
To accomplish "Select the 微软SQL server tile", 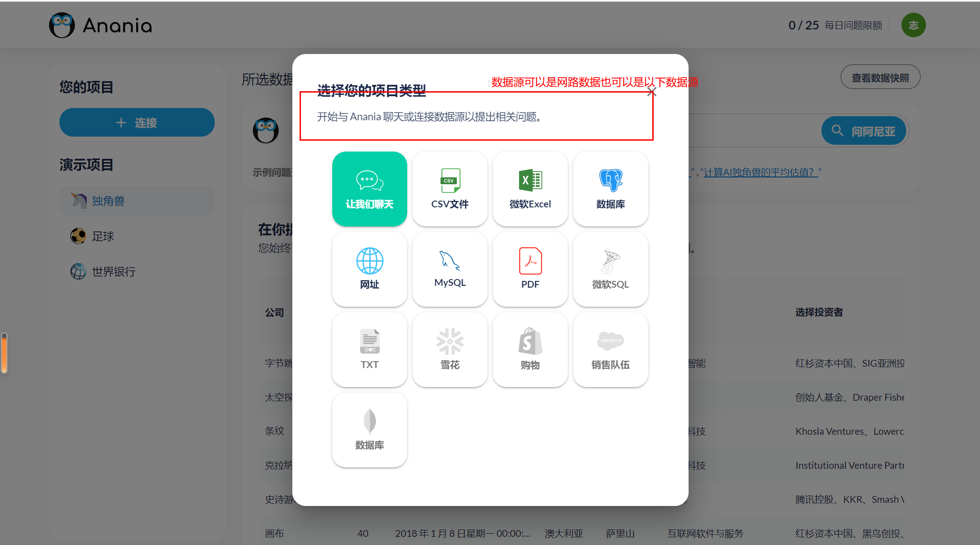I will (x=610, y=269).
